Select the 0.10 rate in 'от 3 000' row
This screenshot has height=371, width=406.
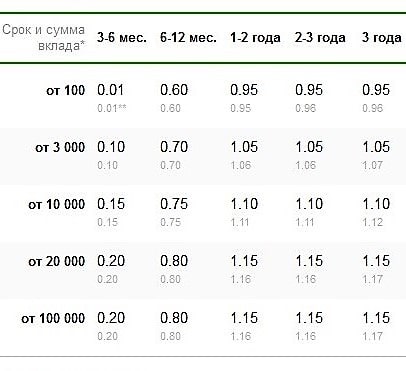[111, 147]
